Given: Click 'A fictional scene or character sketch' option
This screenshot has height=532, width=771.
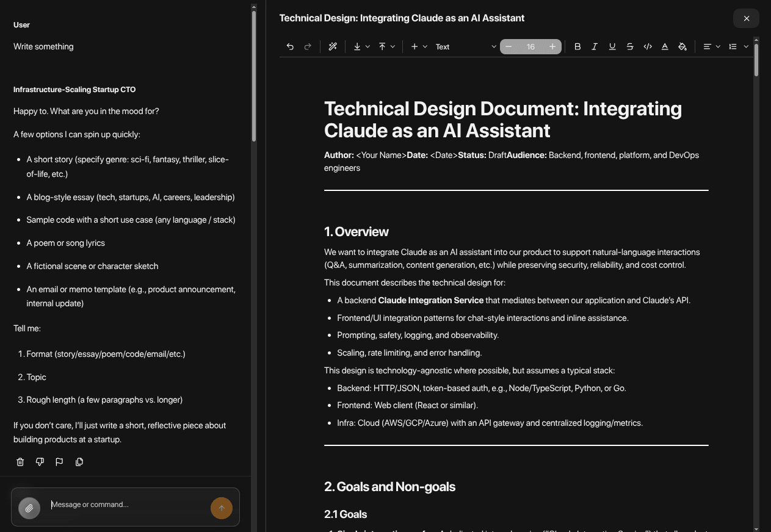Looking at the screenshot, I should (x=92, y=266).
